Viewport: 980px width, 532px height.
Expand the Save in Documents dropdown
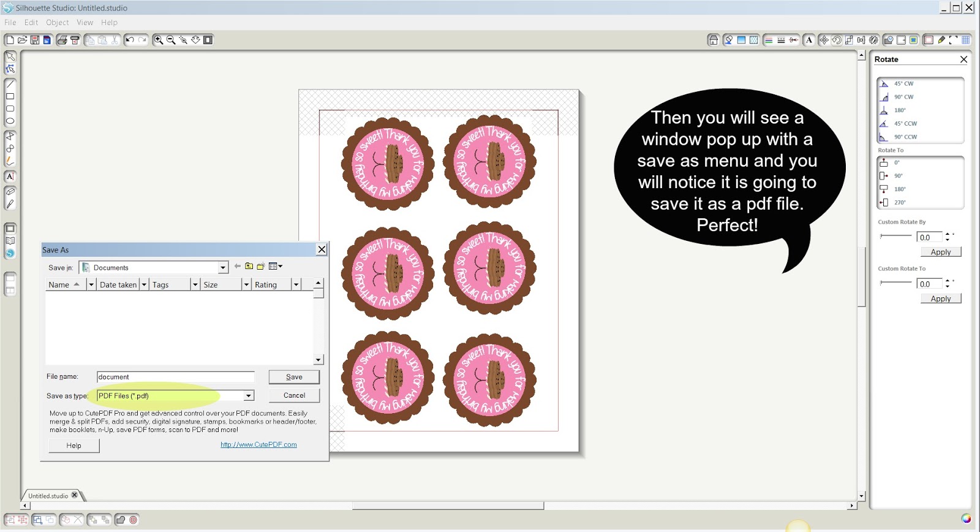223,268
